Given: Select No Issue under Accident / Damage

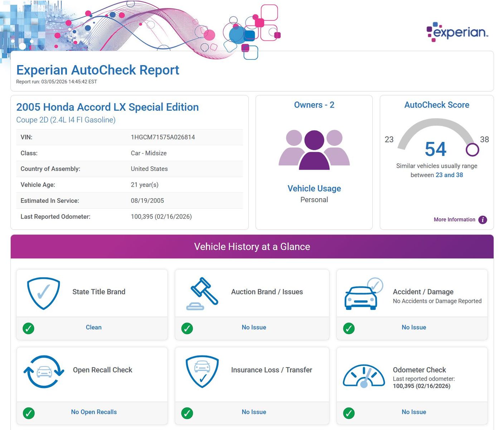Looking at the screenshot, I should pyautogui.click(x=414, y=328).
